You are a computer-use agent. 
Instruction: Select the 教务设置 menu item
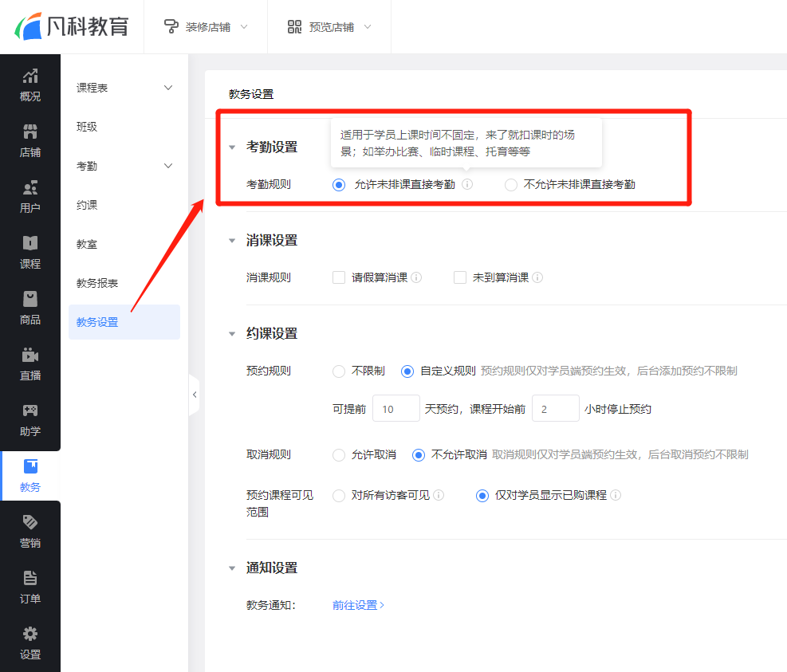[x=124, y=322]
